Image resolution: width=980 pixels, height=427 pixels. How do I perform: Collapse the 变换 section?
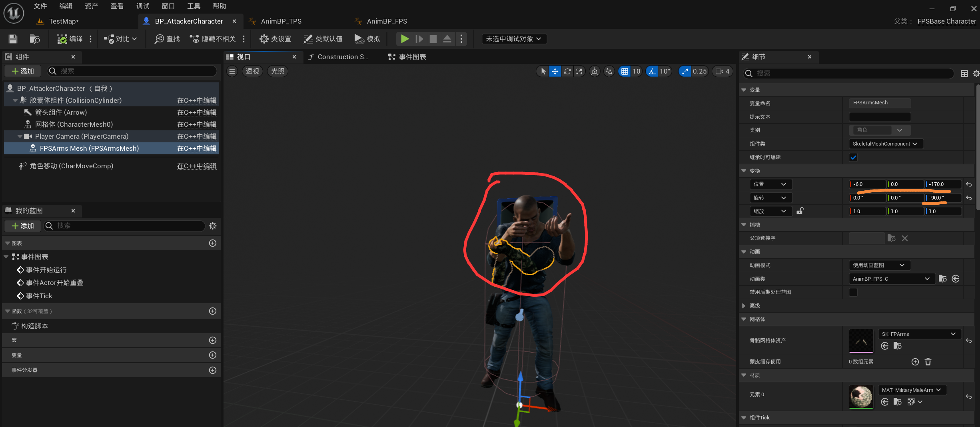click(744, 171)
